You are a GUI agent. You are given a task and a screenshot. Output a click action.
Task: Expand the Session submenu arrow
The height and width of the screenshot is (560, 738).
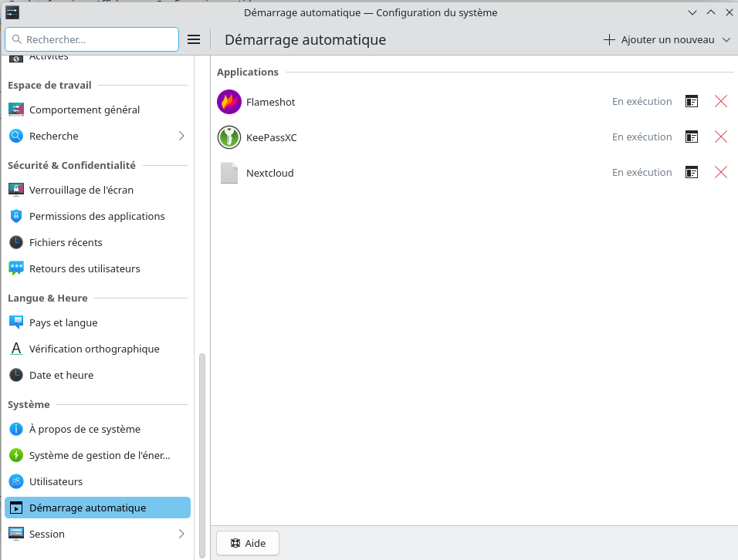181,534
